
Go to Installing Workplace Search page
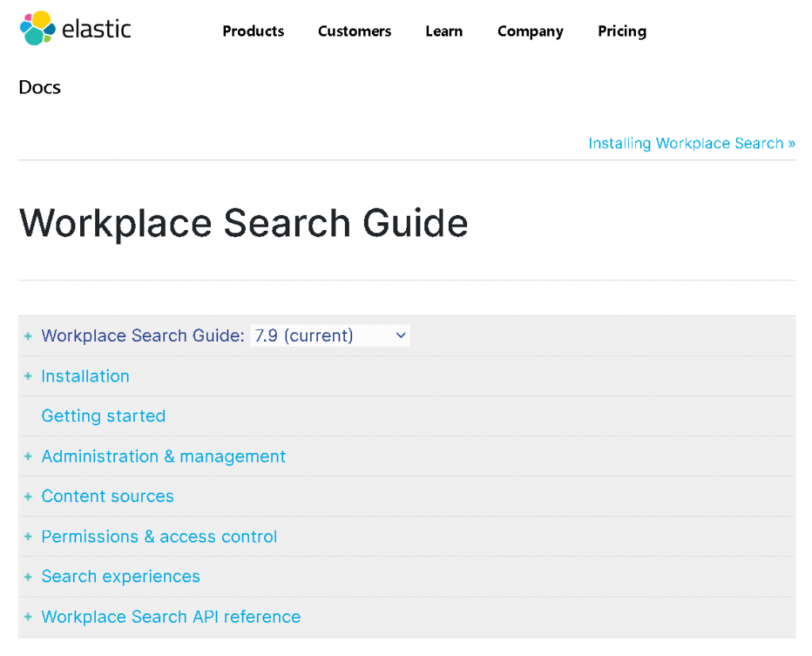pos(691,143)
